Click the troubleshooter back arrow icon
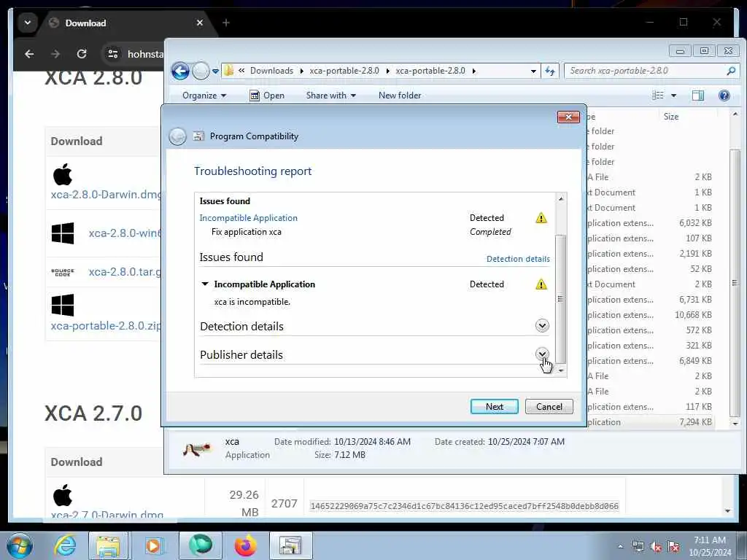 click(x=177, y=136)
